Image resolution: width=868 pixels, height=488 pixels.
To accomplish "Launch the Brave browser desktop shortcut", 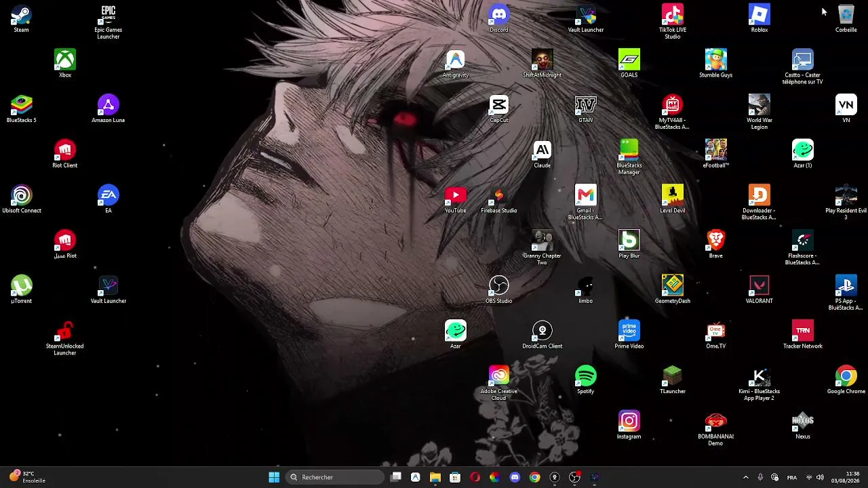I will (x=716, y=245).
